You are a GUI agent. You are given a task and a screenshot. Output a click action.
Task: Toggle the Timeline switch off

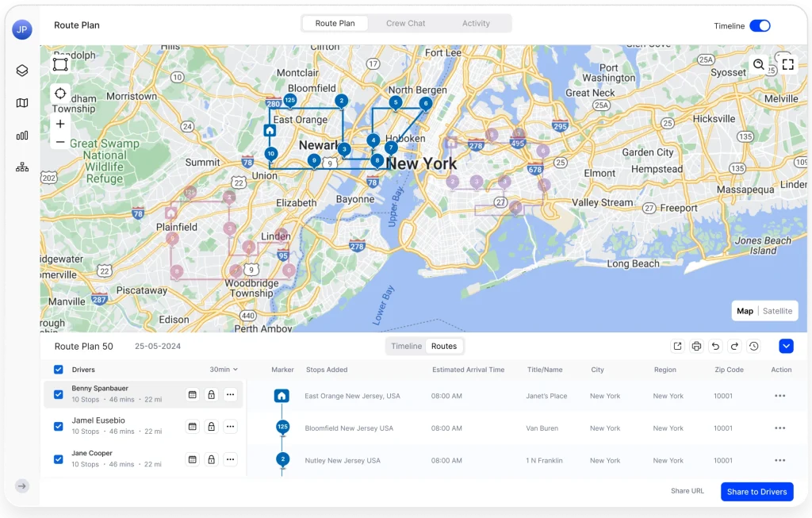tap(760, 26)
